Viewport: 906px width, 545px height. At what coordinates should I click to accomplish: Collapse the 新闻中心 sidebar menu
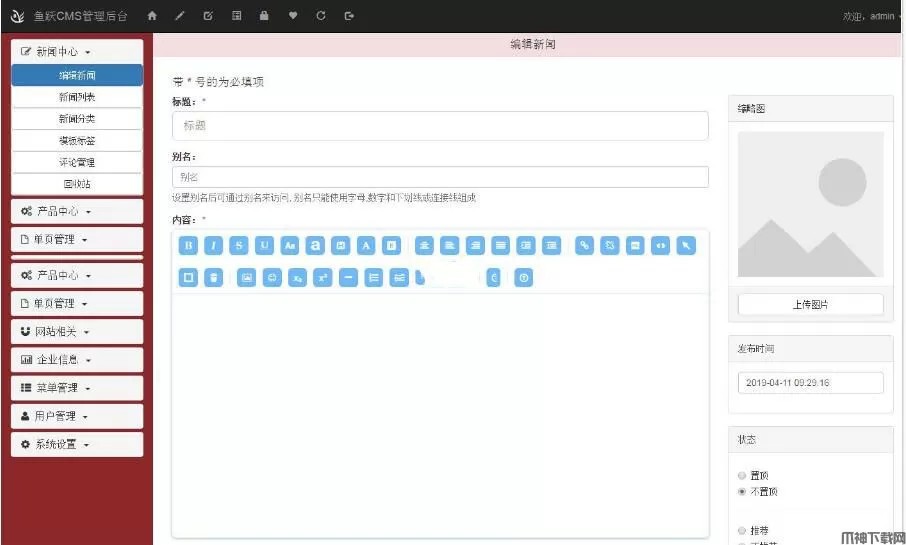click(x=77, y=51)
